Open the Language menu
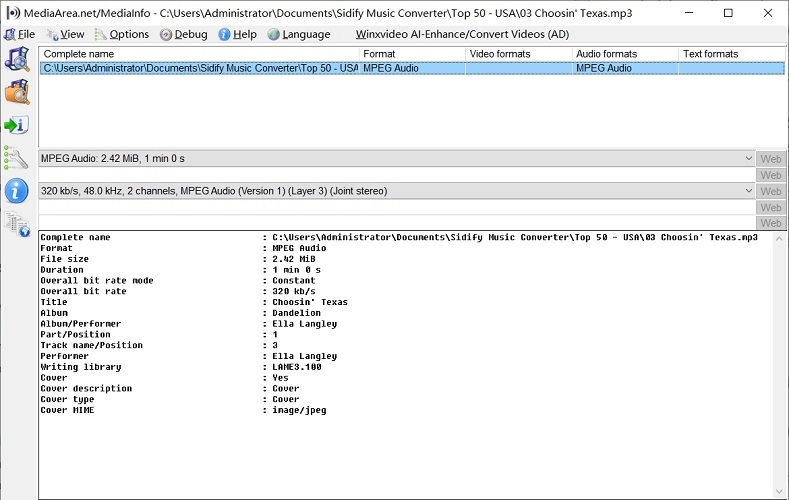The height and width of the screenshot is (500, 789). tap(299, 34)
